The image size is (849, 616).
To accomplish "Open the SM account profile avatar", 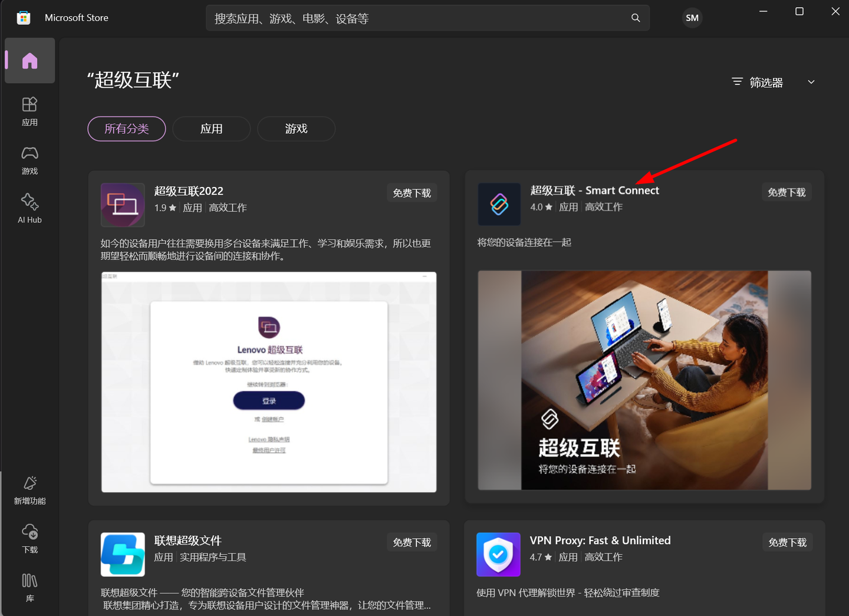I will pyautogui.click(x=692, y=18).
